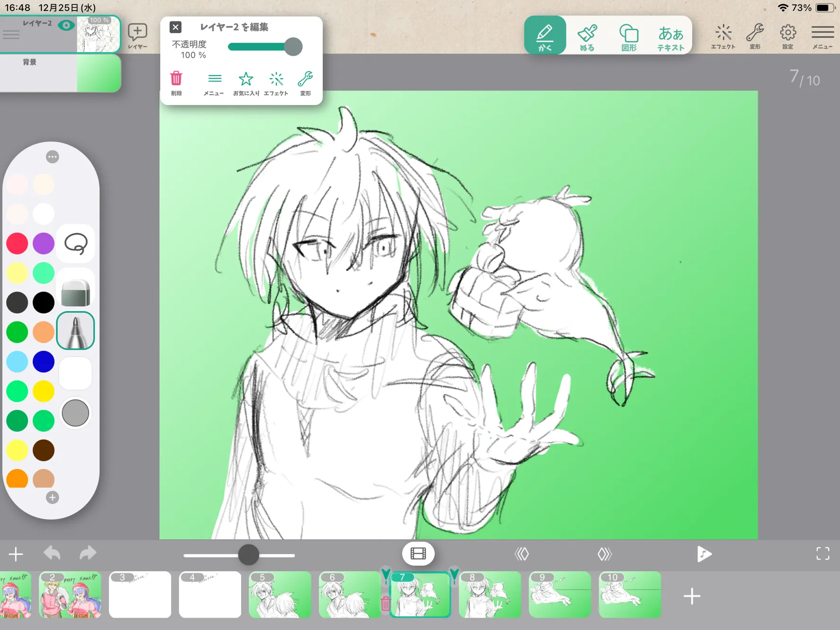Open palette options three-dot button
Image resolution: width=840 pixels, height=630 pixels.
tap(53, 156)
